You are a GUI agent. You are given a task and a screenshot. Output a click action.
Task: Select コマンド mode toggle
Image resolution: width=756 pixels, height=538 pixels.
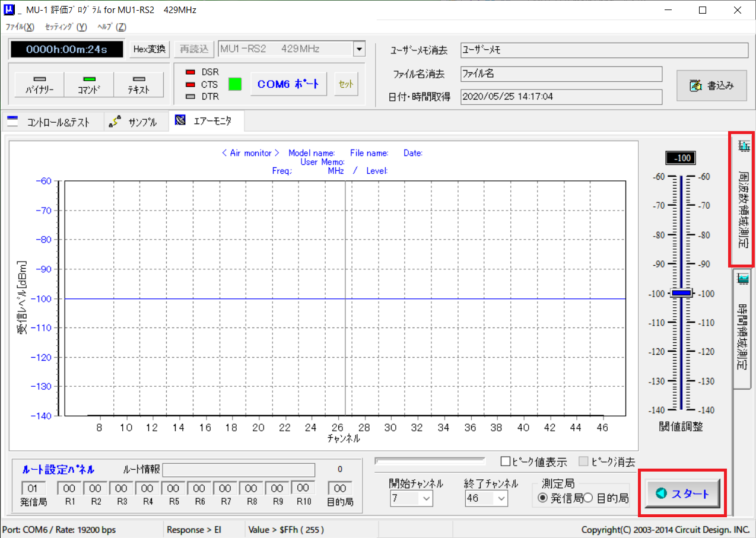pyautogui.click(x=89, y=85)
